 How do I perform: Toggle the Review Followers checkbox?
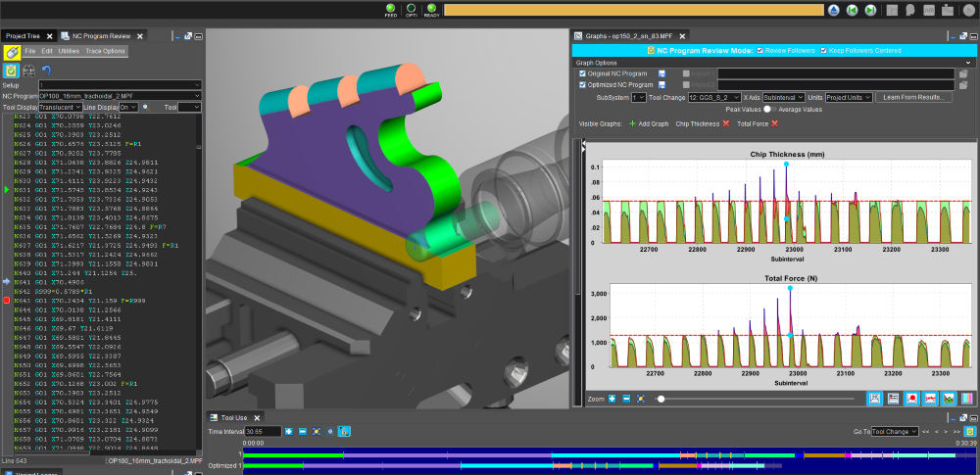(759, 50)
